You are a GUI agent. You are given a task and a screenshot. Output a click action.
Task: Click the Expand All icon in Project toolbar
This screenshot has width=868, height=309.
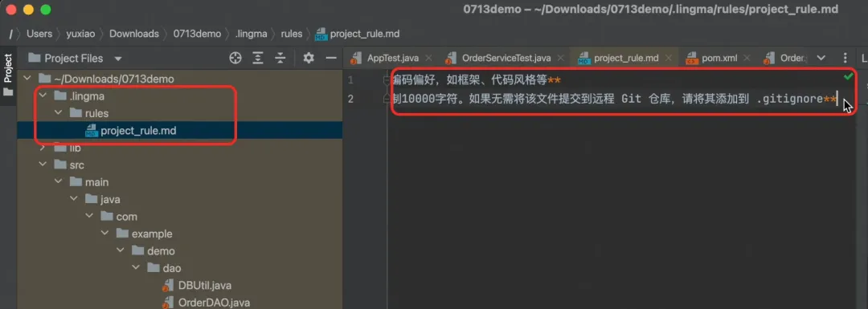tap(257, 58)
